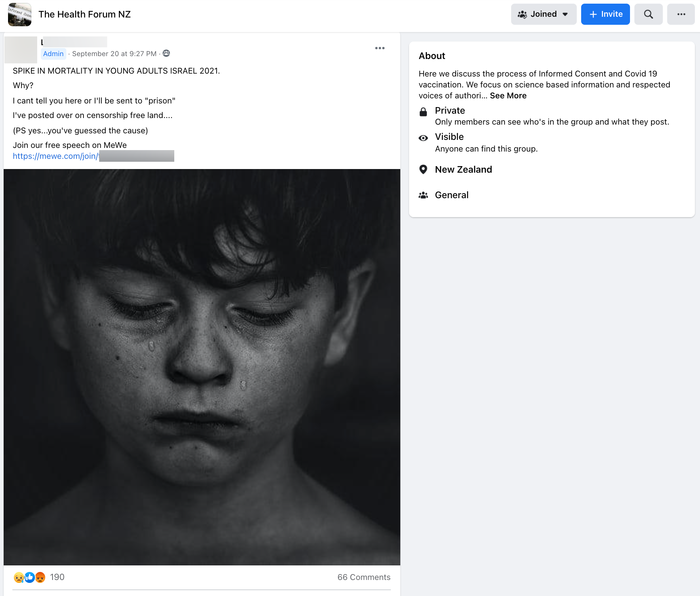The image size is (700, 596).
Task: Click the location pin icon beside New Zealand
Action: [x=423, y=169]
